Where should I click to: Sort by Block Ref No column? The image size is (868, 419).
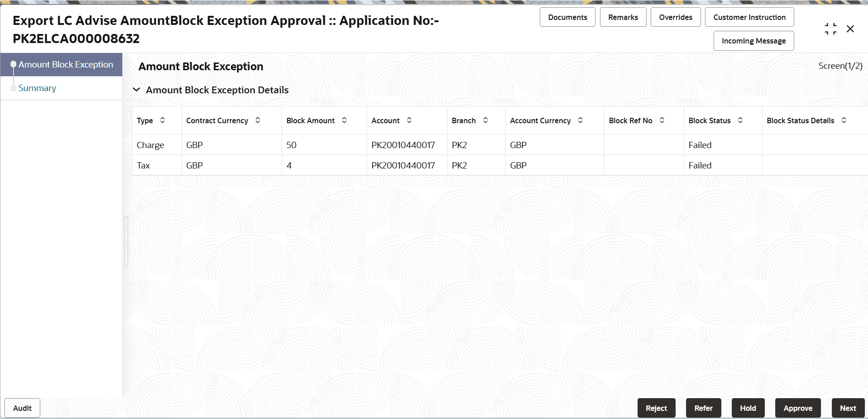tap(662, 120)
